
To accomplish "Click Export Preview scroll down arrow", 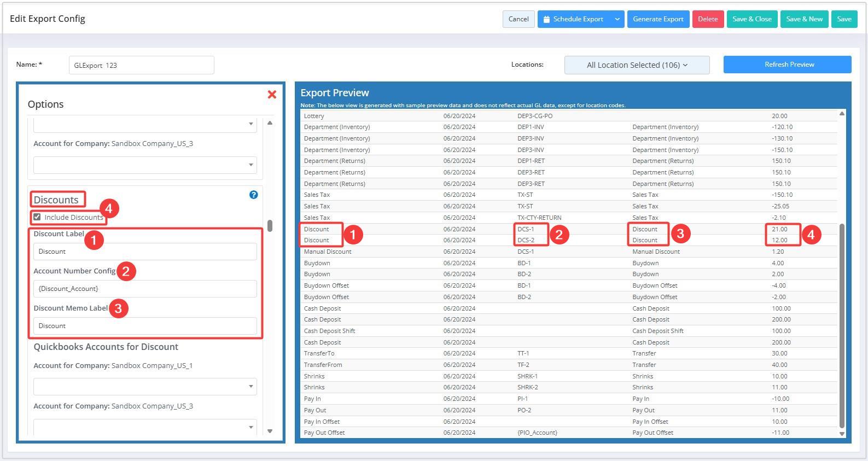I will 842,434.
